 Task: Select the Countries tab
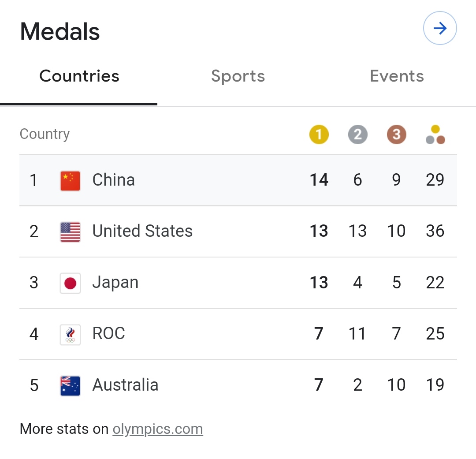click(79, 76)
